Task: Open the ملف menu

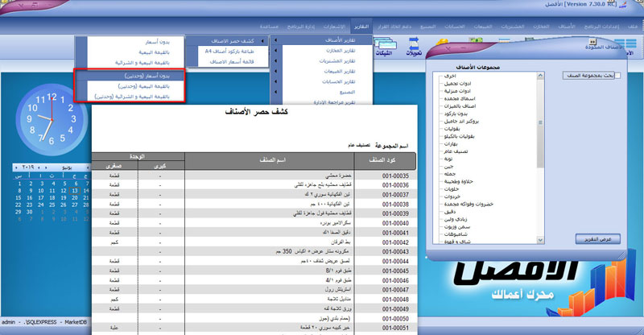Action: click(632, 27)
